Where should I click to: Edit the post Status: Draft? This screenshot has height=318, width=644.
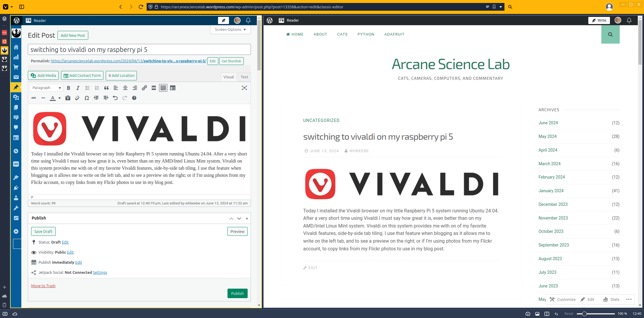65,242
